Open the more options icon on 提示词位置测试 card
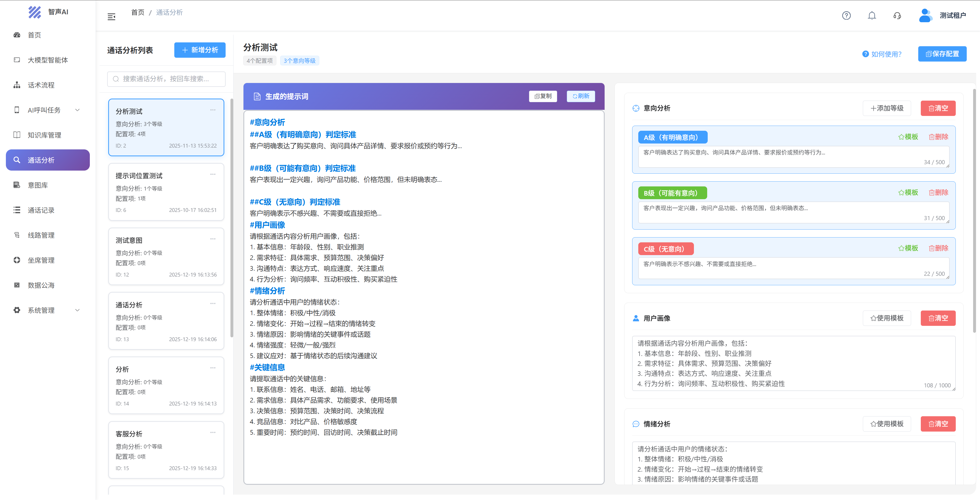The height and width of the screenshot is (500, 980). pos(213,174)
